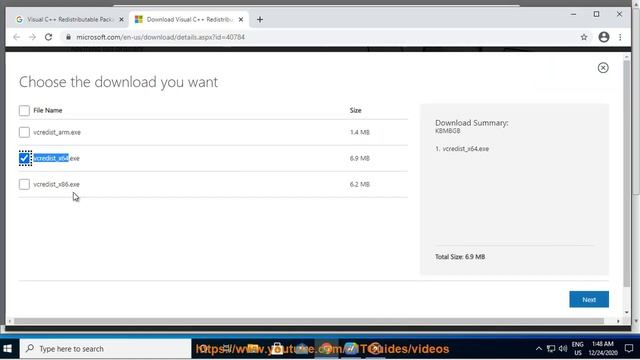Uncheck the vcredist_x64.exe checkbox
640x360 pixels.
click(x=24, y=158)
